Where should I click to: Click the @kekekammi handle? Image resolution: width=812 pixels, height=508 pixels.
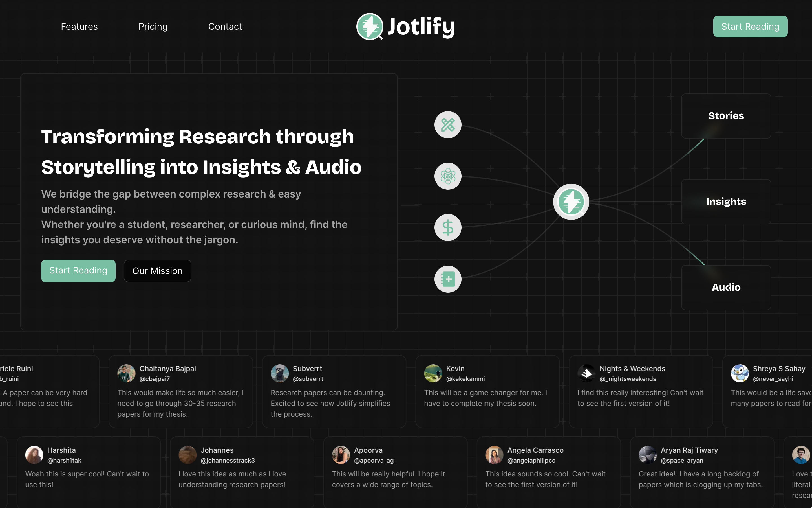(465, 379)
